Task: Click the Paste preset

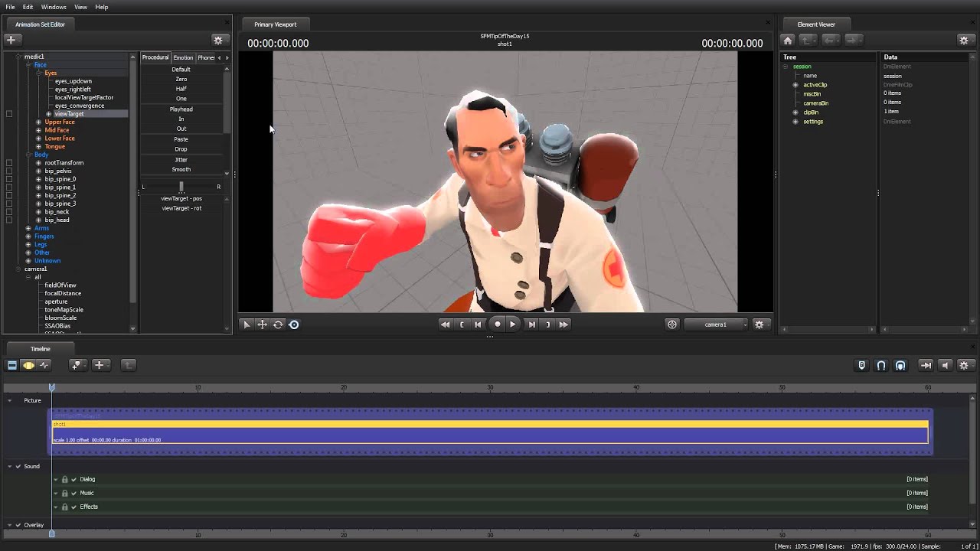Action: click(181, 139)
